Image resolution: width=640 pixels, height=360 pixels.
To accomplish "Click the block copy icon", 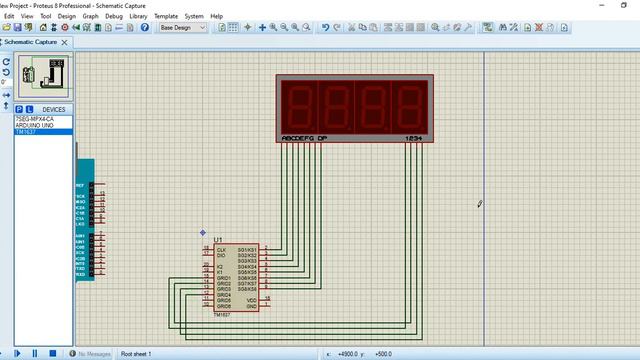I will (388, 27).
